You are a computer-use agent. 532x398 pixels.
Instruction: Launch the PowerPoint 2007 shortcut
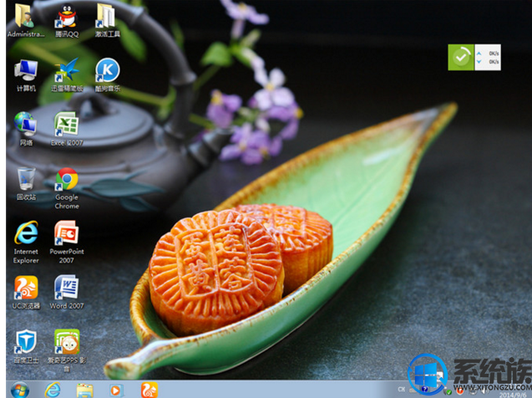pyautogui.click(x=67, y=242)
